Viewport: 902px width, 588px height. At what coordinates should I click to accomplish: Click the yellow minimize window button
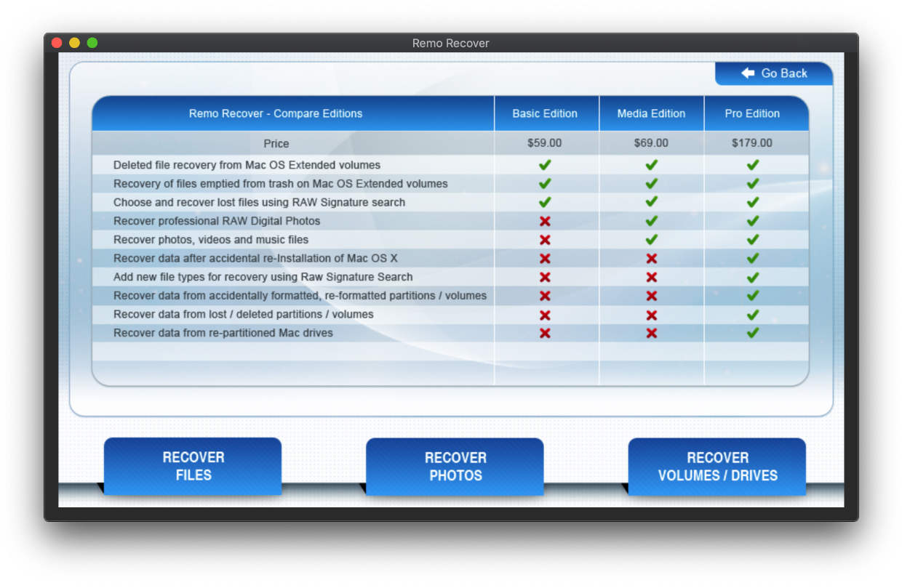click(74, 43)
